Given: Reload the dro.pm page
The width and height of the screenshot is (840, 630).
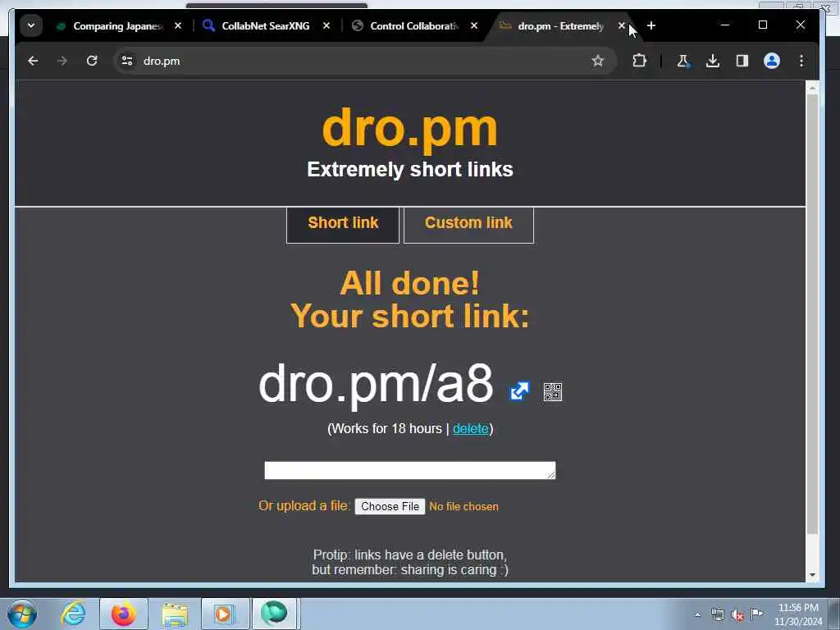Looking at the screenshot, I should point(92,61).
